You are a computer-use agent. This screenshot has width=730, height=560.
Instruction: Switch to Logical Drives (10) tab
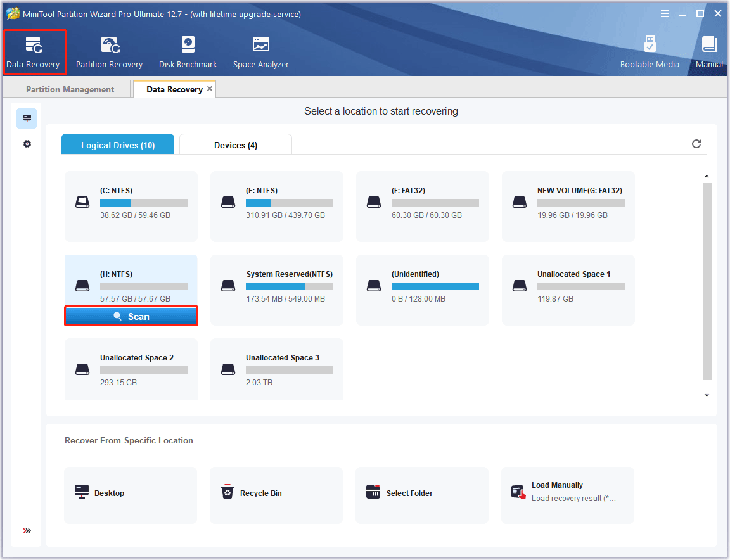coord(118,145)
